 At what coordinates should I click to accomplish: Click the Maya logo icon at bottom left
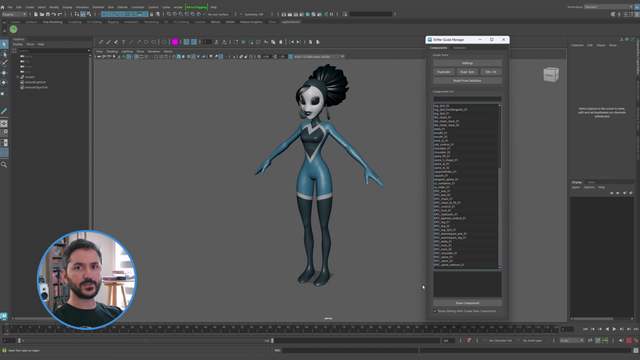click(x=4, y=316)
